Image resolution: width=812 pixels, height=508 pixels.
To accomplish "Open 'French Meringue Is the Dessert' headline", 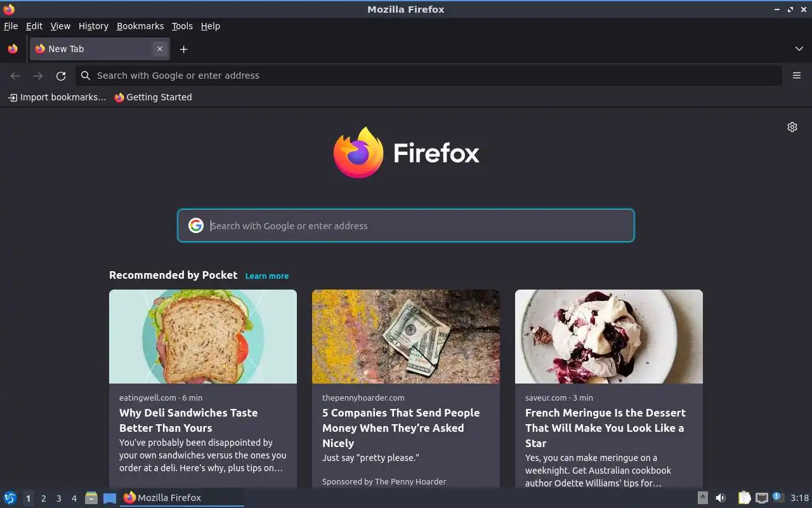I will pos(605,428).
